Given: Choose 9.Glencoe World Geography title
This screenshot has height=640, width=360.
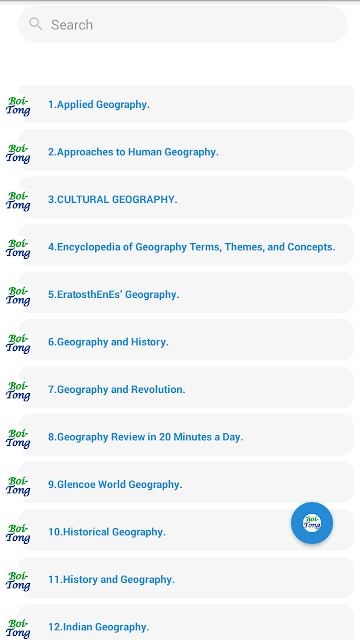Looking at the screenshot, I should [115, 484].
